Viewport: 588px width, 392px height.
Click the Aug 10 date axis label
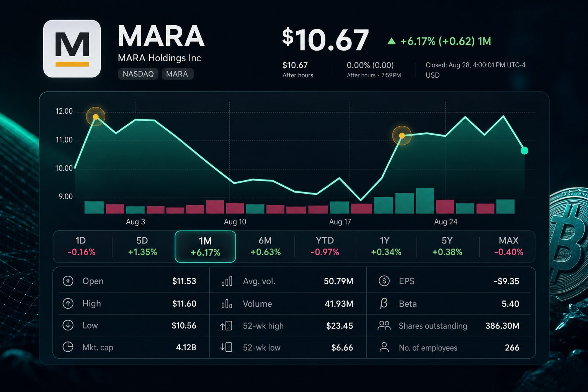pos(235,222)
